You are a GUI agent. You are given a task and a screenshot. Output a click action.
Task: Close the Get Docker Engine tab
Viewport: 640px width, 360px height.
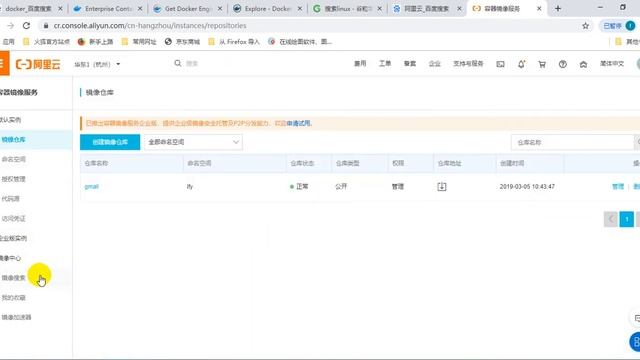[x=220, y=9]
